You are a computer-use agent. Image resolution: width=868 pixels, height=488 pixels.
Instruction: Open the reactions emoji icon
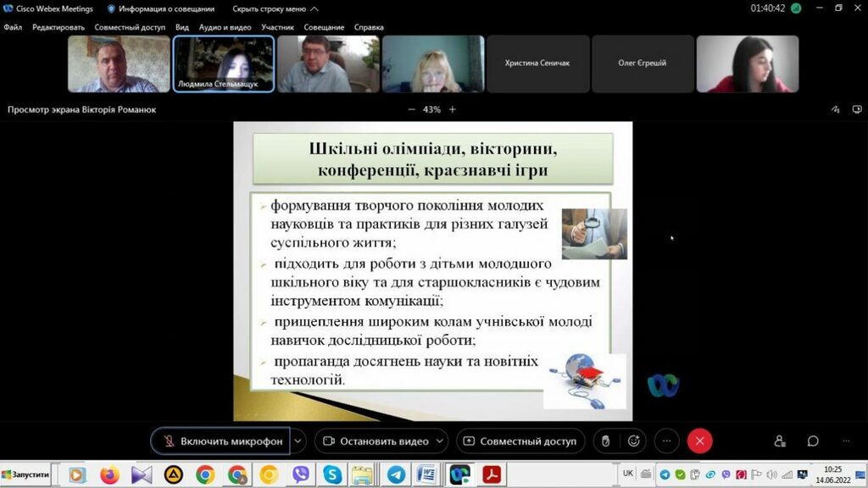[633, 441]
